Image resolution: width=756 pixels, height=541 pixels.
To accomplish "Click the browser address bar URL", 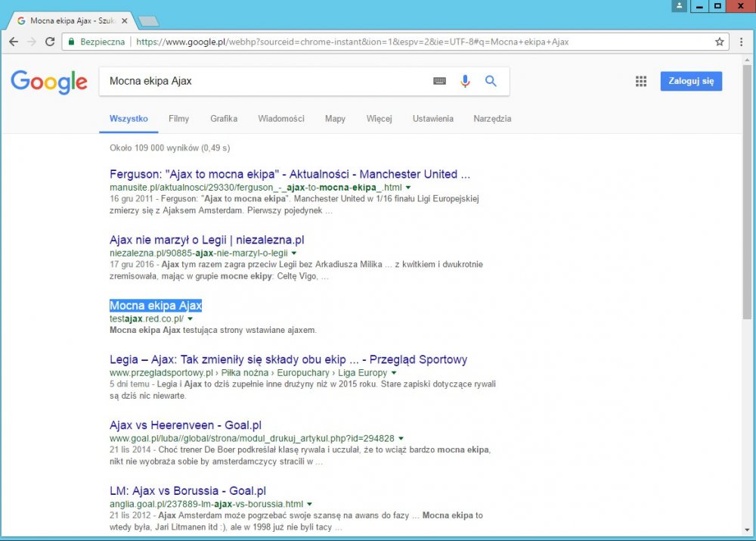I will pyautogui.click(x=352, y=42).
